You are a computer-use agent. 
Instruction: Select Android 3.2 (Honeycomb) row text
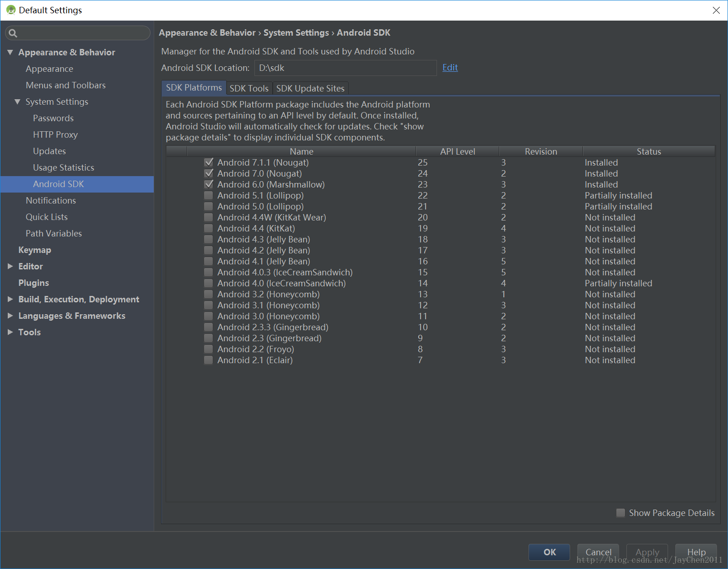pyautogui.click(x=269, y=294)
